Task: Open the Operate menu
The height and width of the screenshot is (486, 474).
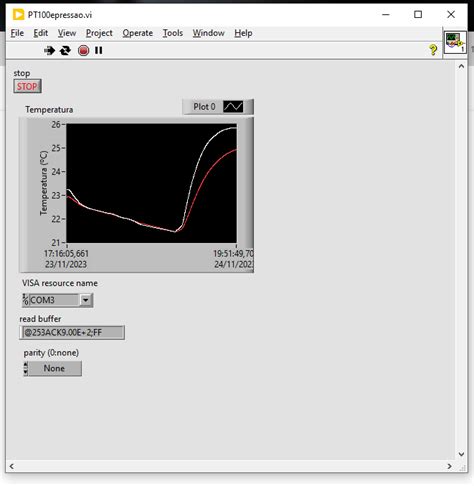Action: [x=138, y=33]
